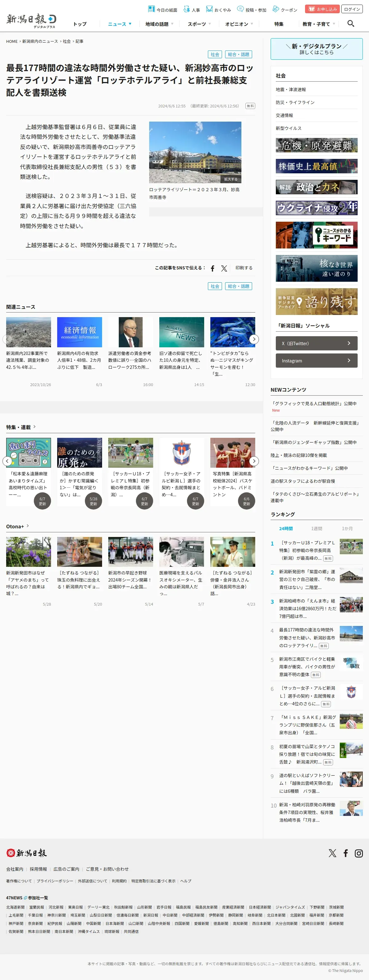369x980 pixels.
Task: Open the footer X social icon
Action: pyautogui.click(x=332, y=853)
